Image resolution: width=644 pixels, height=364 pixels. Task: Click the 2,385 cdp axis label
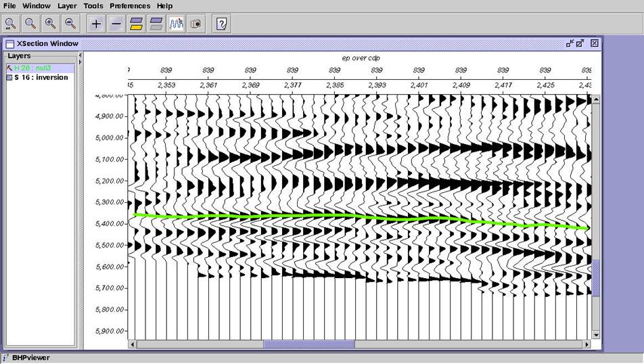(335, 85)
